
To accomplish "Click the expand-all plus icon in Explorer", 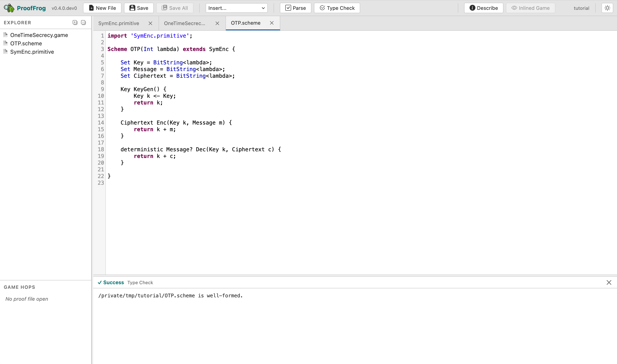I will (75, 22).
